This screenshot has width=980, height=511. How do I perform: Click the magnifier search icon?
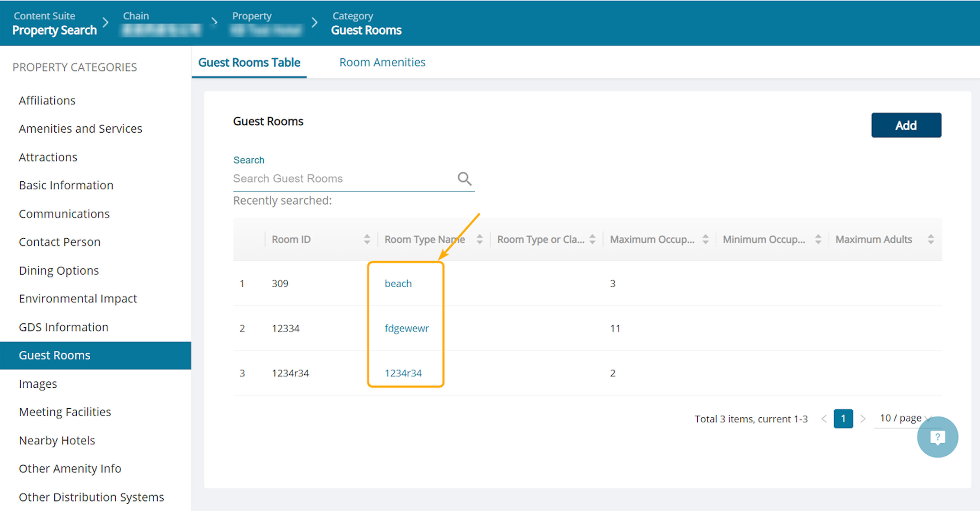pyautogui.click(x=464, y=178)
